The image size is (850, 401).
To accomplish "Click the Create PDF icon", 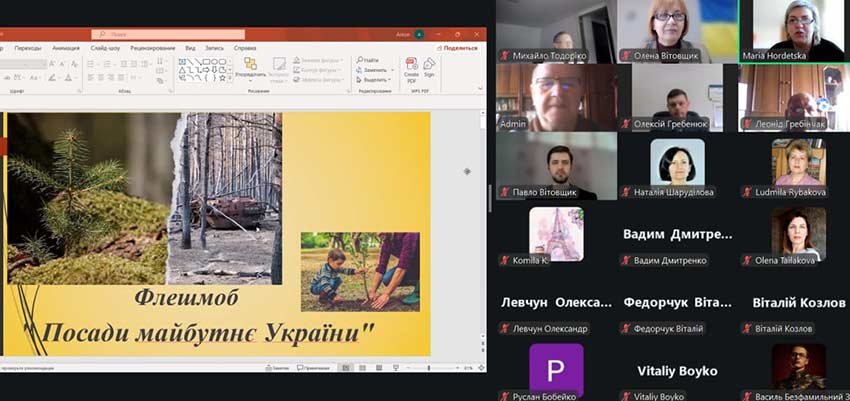I will 411,67.
